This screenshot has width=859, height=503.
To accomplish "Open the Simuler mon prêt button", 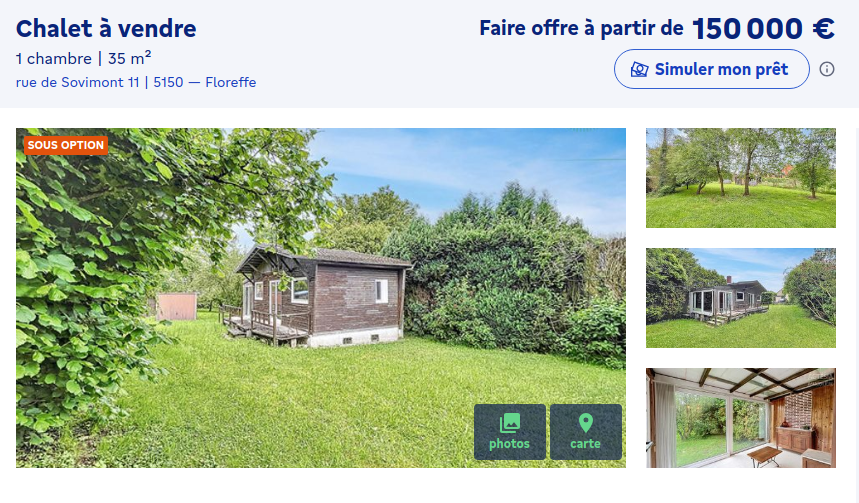I will coord(712,69).
